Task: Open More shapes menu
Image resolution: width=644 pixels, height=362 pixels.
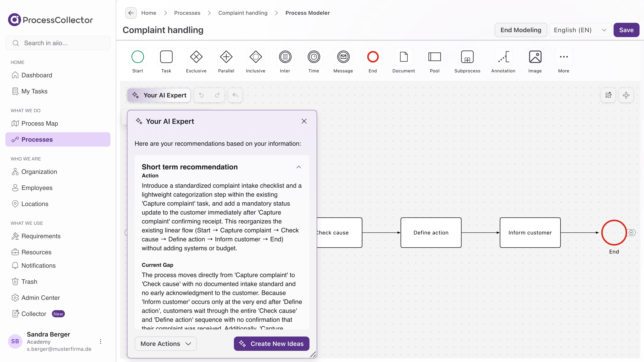Action: [x=564, y=57]
